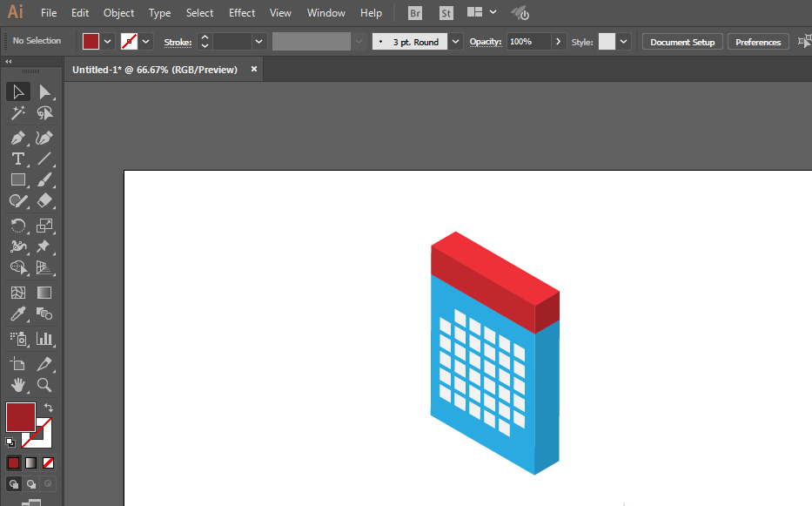
Task: Open the stroke weight dropdown
Action: 258,42
